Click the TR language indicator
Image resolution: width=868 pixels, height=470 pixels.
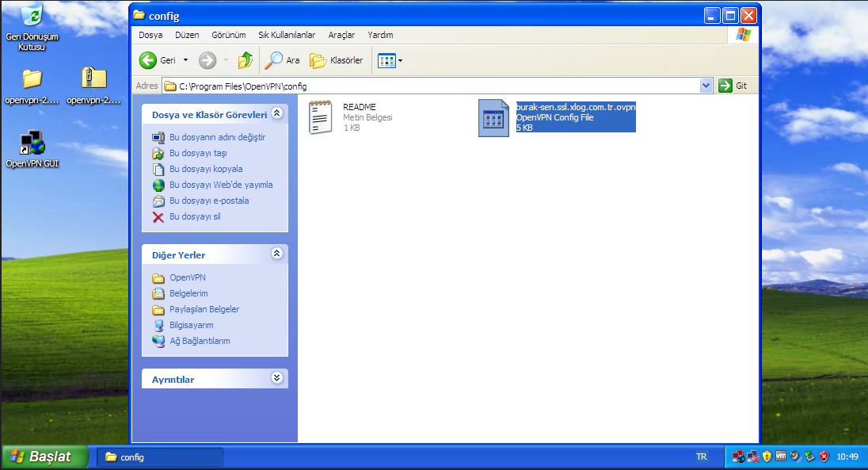click(702, 457)
